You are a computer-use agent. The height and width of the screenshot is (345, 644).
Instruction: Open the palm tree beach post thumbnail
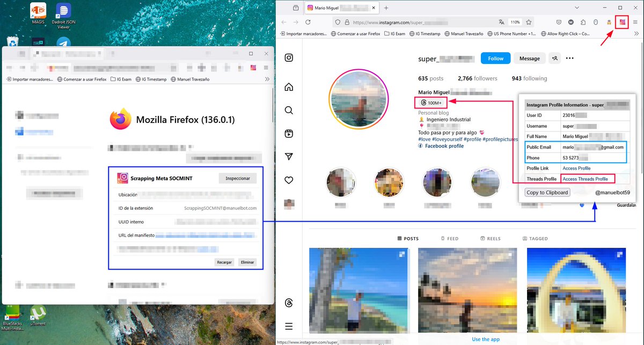click(x=360, y=290)
